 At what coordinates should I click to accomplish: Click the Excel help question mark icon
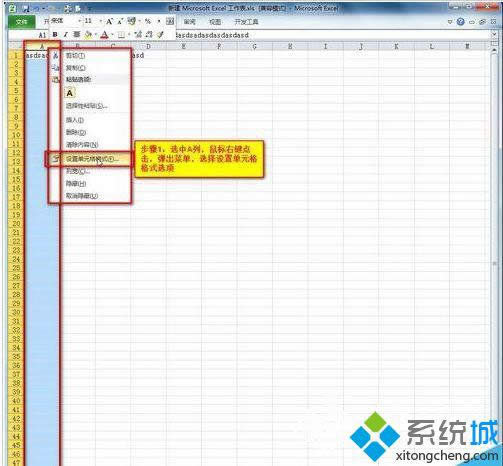(x=461, y=22)
